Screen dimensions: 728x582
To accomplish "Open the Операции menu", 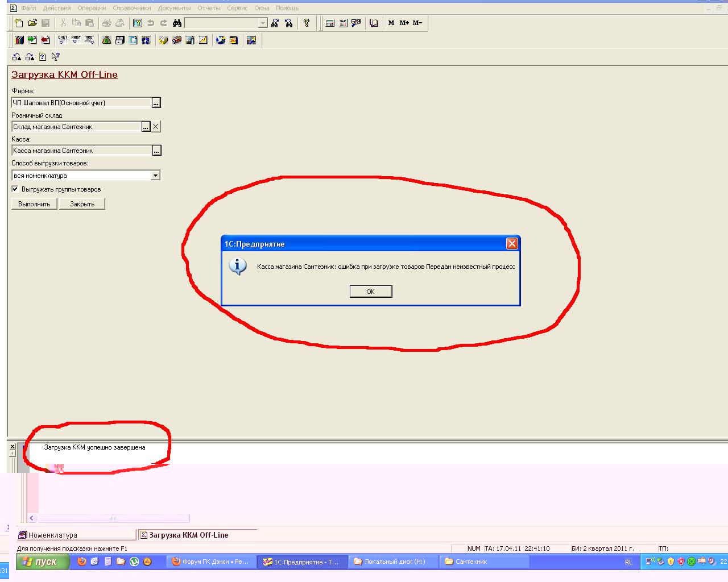I will (92, 8).
